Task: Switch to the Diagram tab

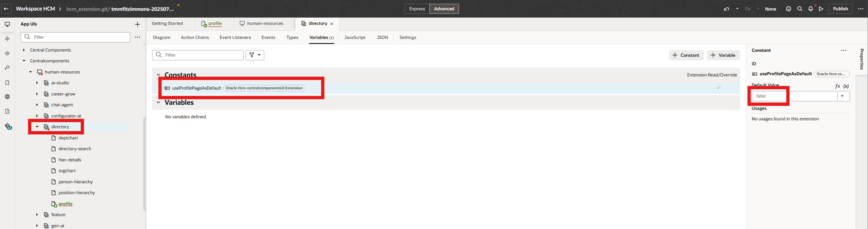Action: pos(161,37)
